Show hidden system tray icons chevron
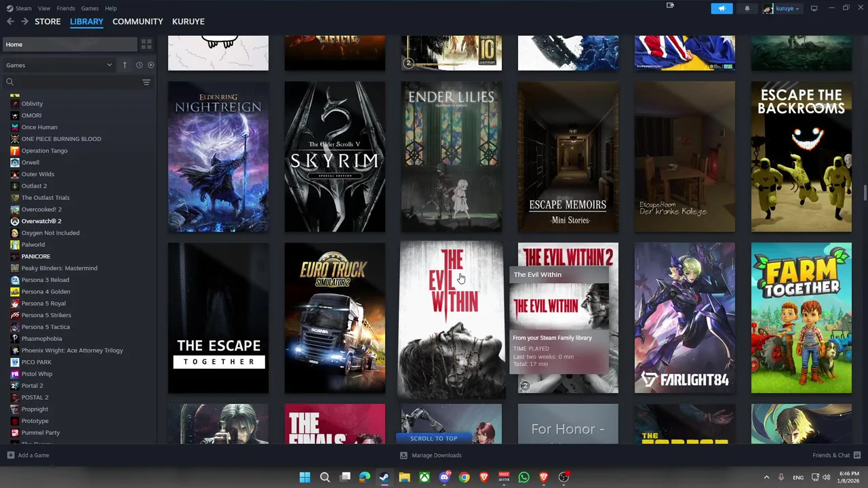 [766, 477]
